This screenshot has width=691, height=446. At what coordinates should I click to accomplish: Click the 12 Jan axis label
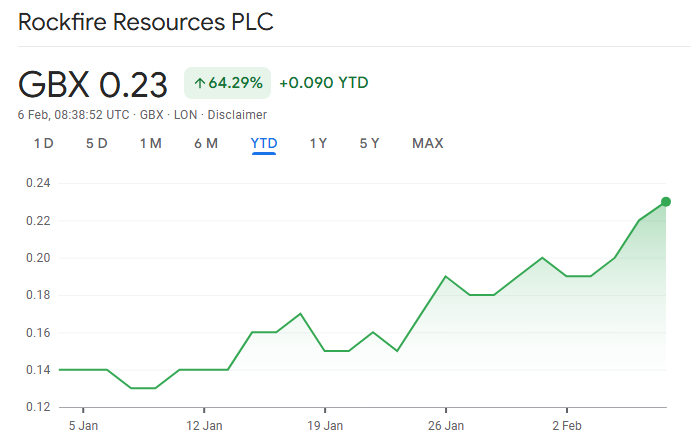204,426
